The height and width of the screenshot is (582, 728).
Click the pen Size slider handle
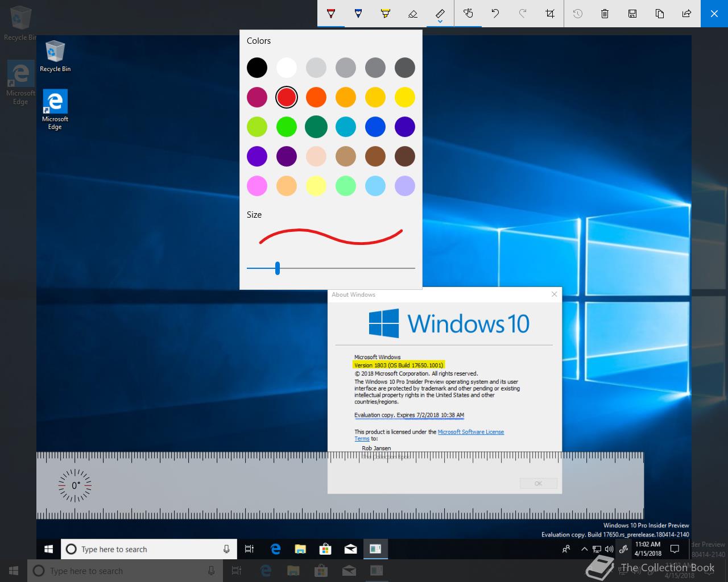(278, 268)
